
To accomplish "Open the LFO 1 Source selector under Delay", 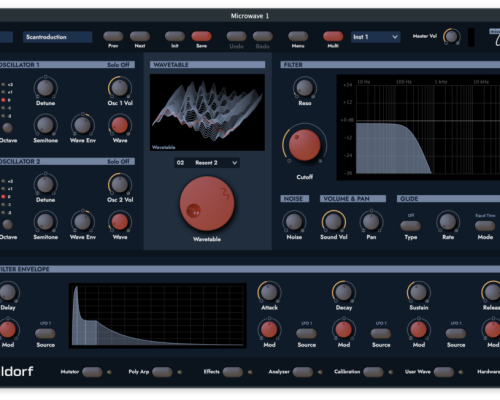I will click(x=45, y=333).
